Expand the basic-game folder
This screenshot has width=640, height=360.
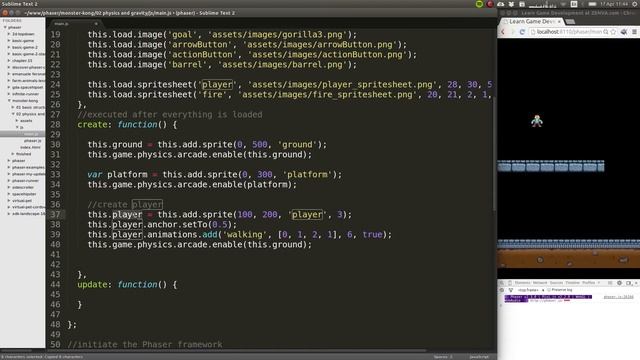point(9,40)
